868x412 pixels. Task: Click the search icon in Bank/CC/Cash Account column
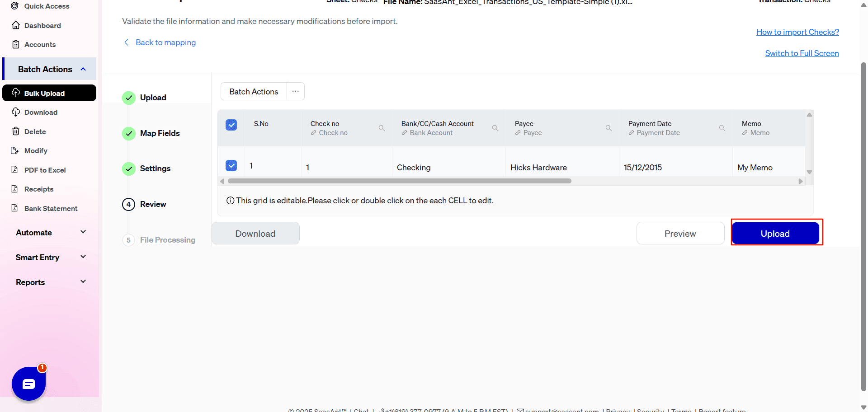point(495,128)
